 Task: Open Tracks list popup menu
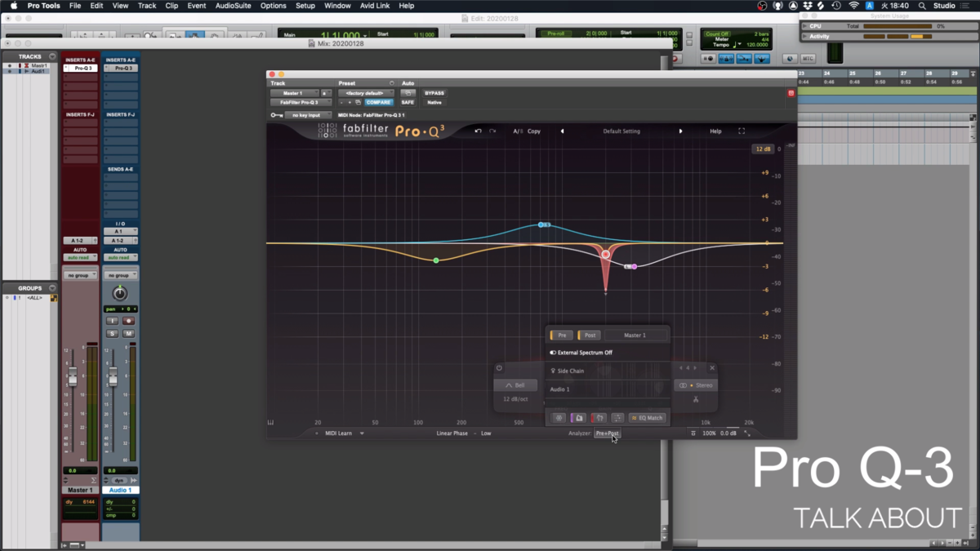(x=52, y=57)
